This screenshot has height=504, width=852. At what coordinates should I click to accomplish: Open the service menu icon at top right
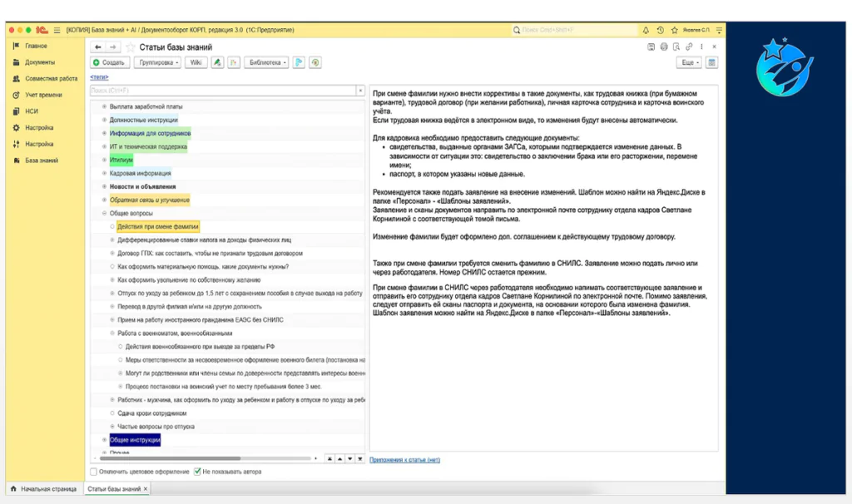click(719, 31)
